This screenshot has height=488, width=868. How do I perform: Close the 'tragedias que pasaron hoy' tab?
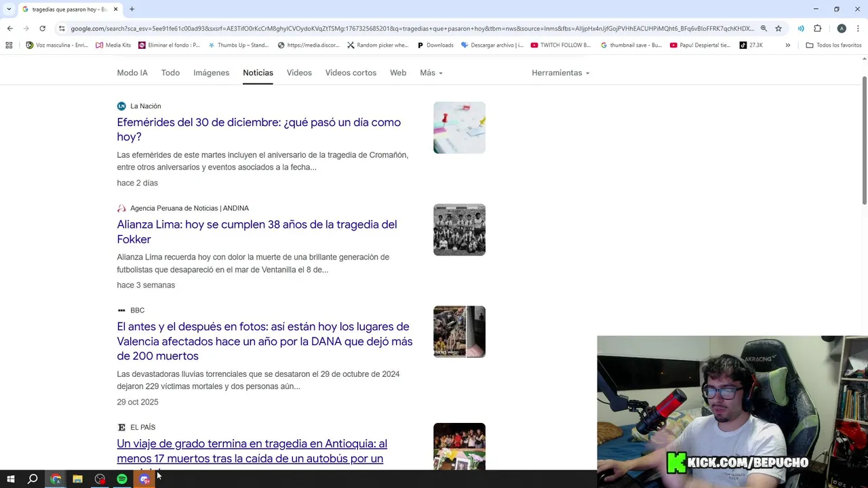click(x=115, y=9)
